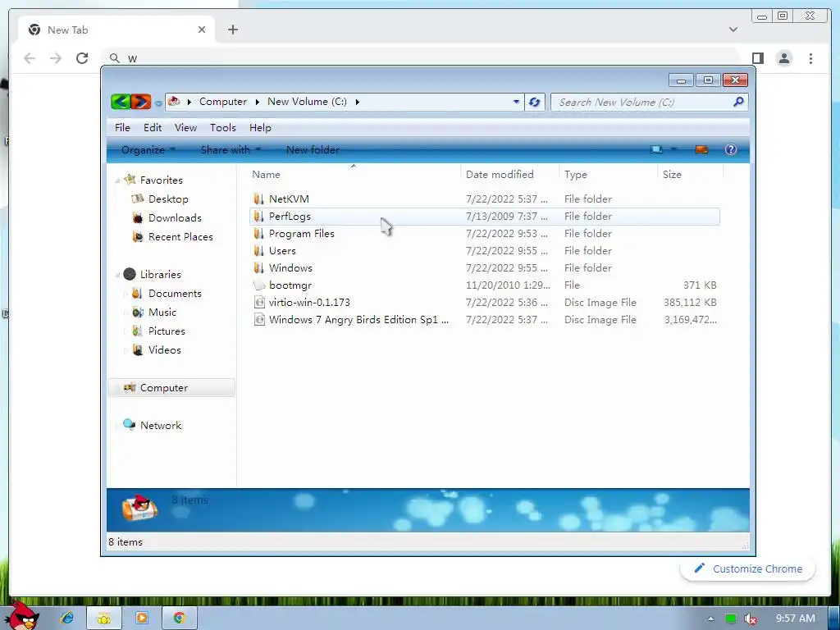The width and height of the screenshot is (840, 630).
Task: Select the Program Files folder icon
Action: (258, 233)
